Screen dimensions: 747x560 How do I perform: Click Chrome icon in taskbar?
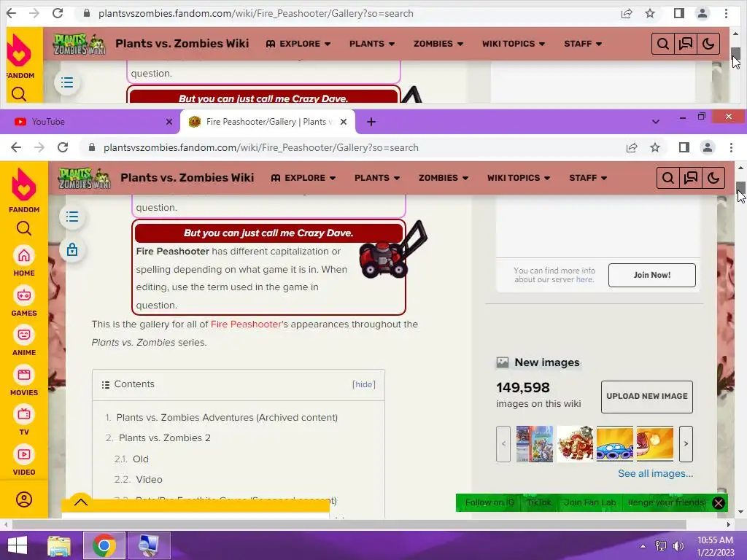(104, 545)
